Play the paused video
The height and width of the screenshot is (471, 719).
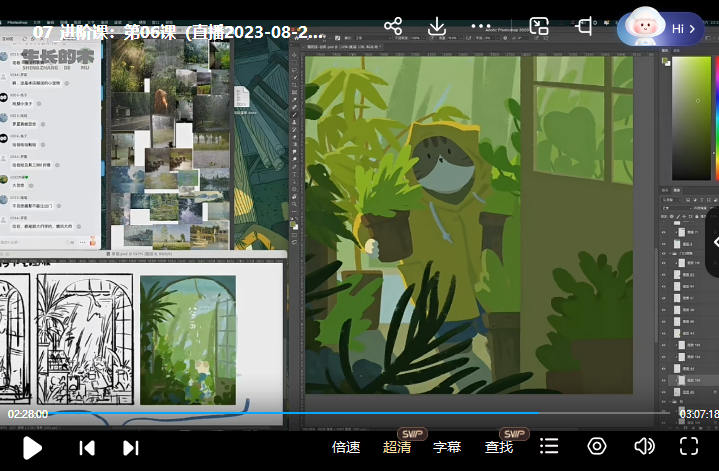coord(32,447)
